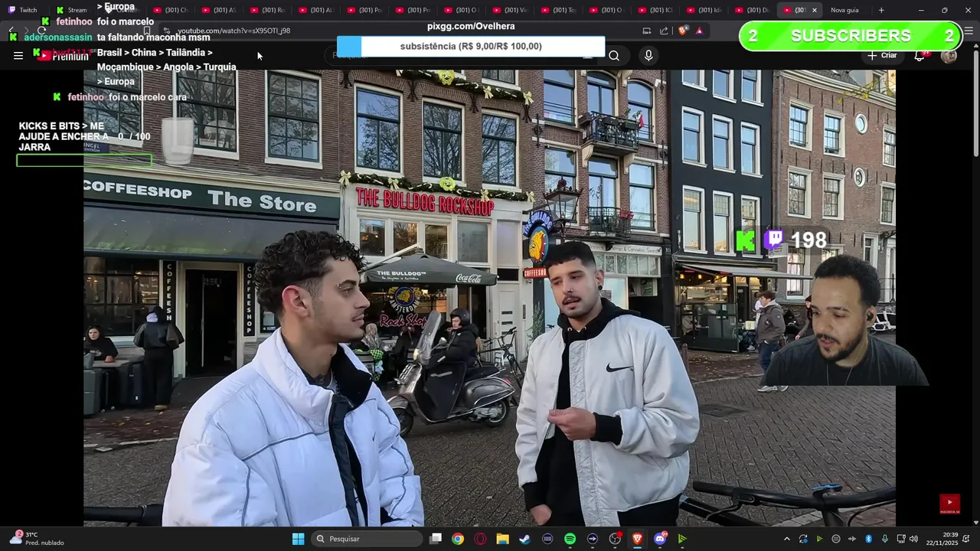
Task: Open Discord from the taskbar
Action: coord(660,539)
